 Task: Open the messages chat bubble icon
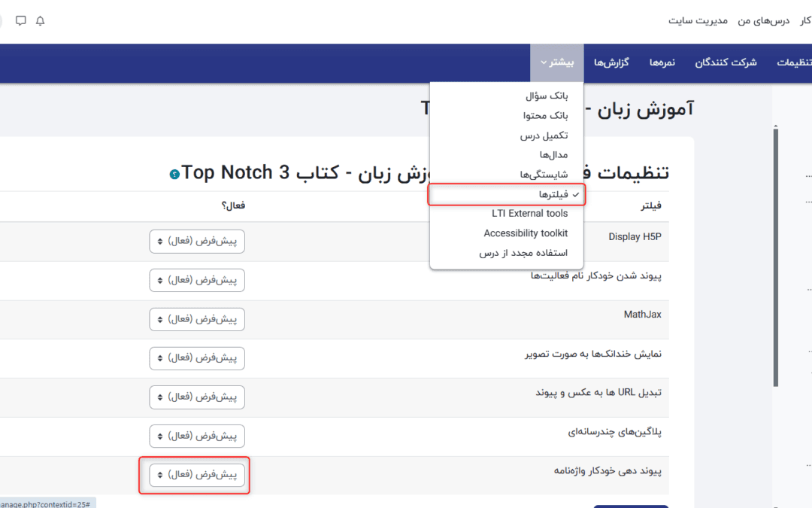pos(20,21)
